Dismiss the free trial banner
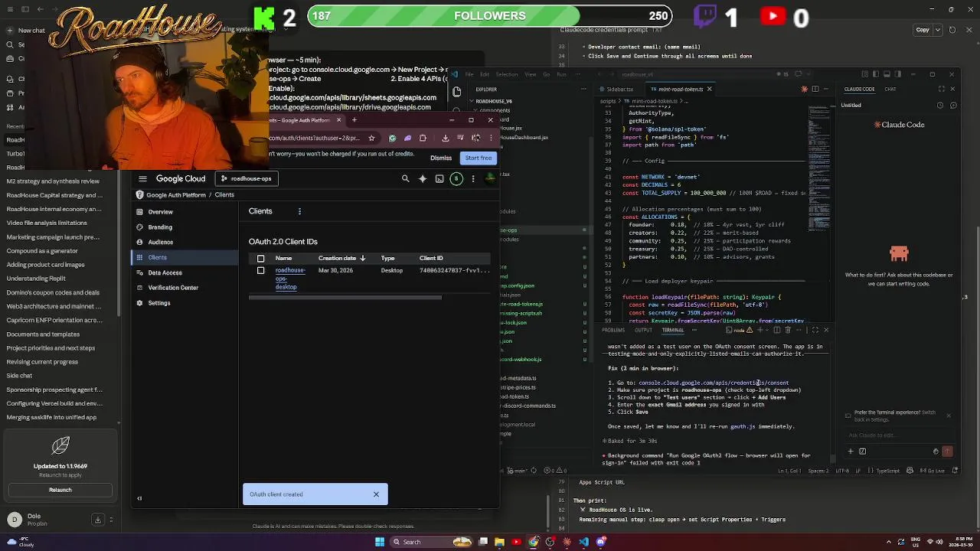The width and height of the screenshot is (980, 551). [441, 158]
